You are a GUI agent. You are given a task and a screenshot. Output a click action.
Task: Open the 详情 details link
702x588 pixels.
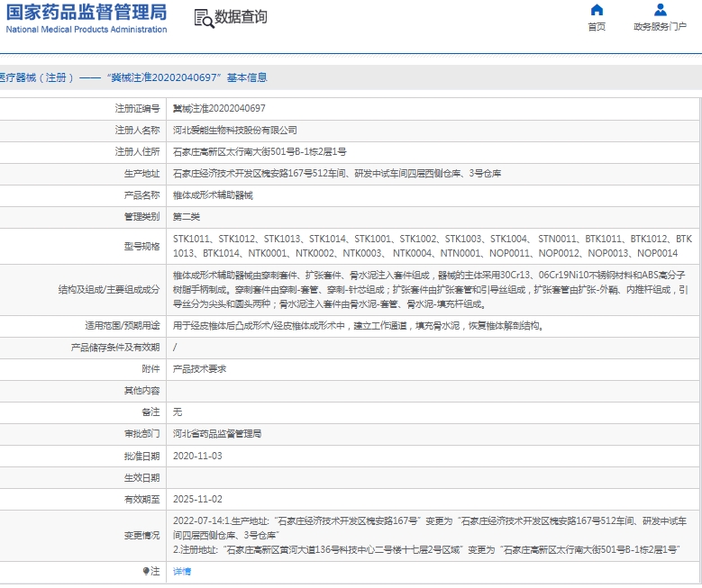coord(182,572)
